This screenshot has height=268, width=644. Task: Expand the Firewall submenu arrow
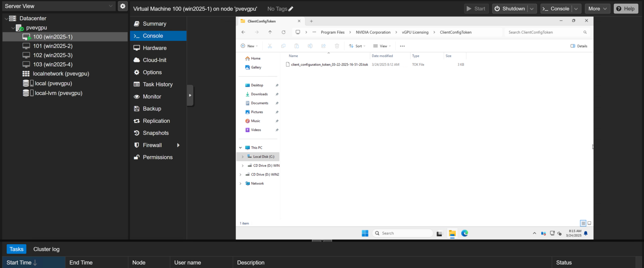(178, 145)
